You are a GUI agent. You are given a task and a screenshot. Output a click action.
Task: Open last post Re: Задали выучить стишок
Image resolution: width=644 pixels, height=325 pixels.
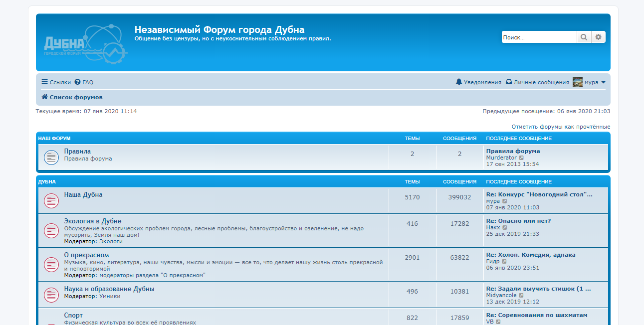539,289
